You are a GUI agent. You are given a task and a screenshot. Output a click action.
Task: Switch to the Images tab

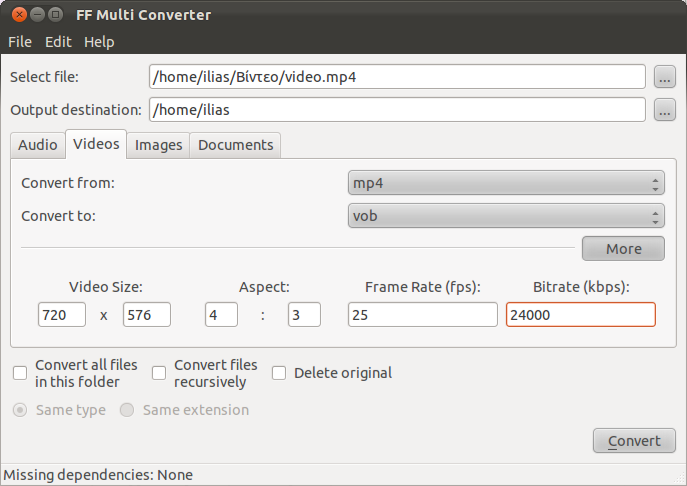(x=158, y=145)
